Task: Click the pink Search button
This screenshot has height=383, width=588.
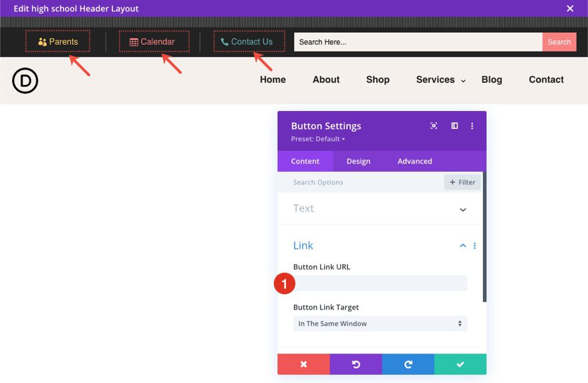Action: click(559, 42)
